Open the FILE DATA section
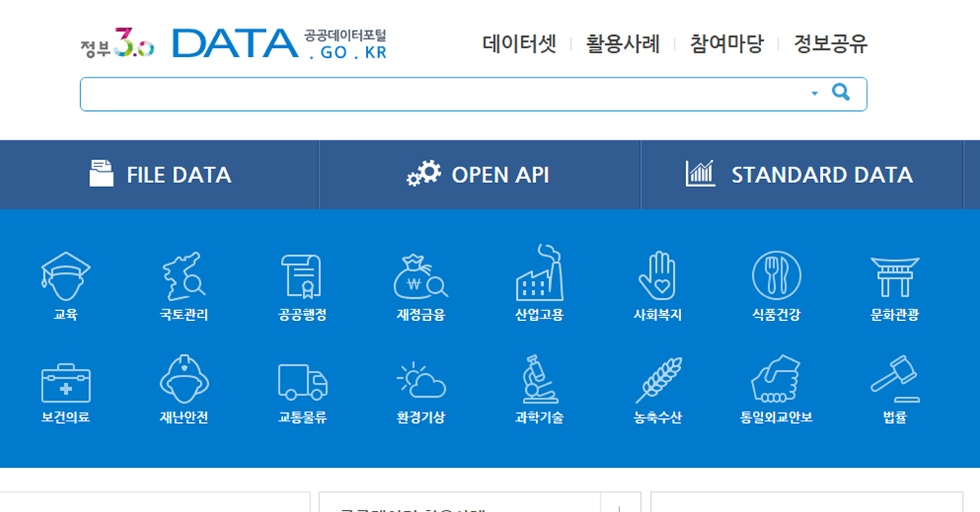Screen dimensions: 980x512 pos(159,174)
